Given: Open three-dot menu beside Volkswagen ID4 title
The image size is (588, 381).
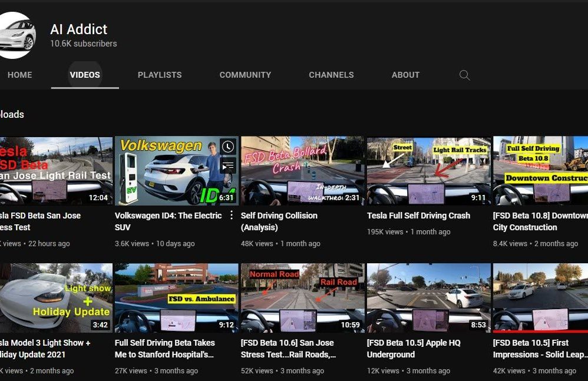Looking at the screenshot, I should 232,216.
